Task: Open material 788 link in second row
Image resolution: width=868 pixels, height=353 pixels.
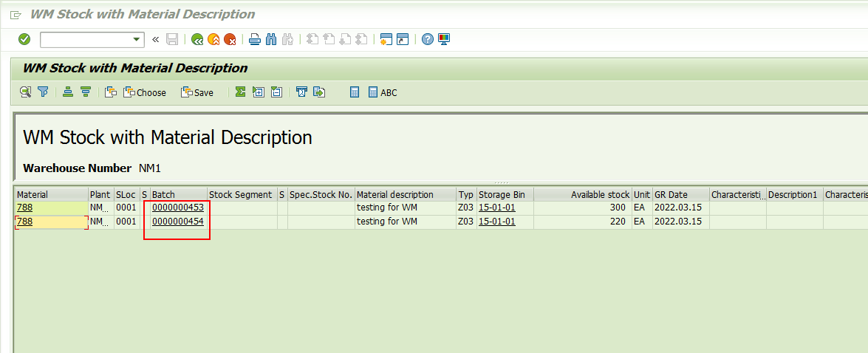Action: [x=25, y=222]
